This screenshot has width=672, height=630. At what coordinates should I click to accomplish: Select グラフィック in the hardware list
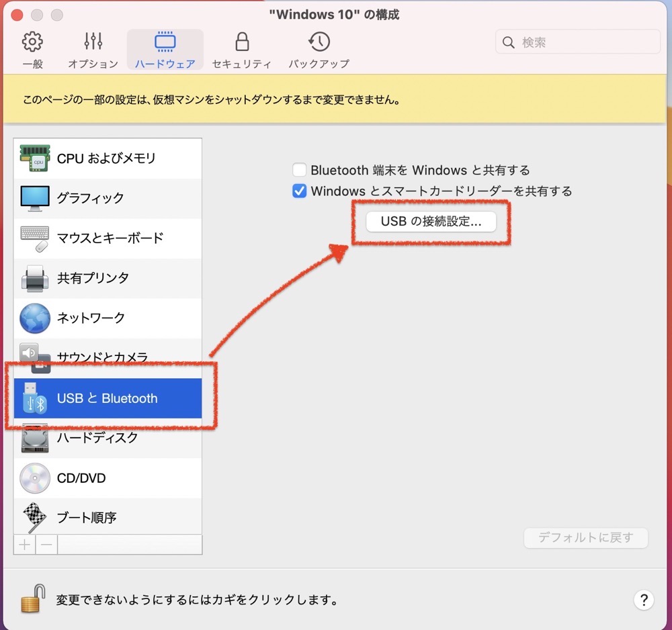tap(108, 198)
